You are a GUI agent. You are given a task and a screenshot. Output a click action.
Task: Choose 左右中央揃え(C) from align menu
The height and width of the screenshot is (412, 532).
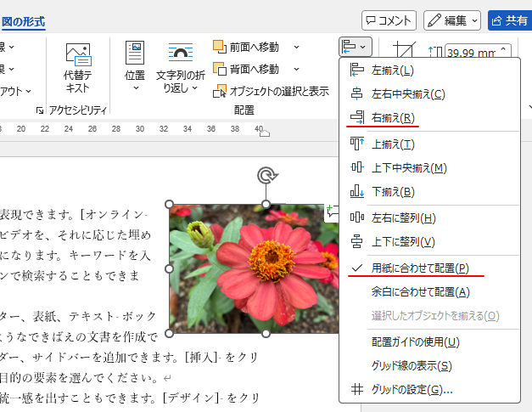tap(429, 93)
